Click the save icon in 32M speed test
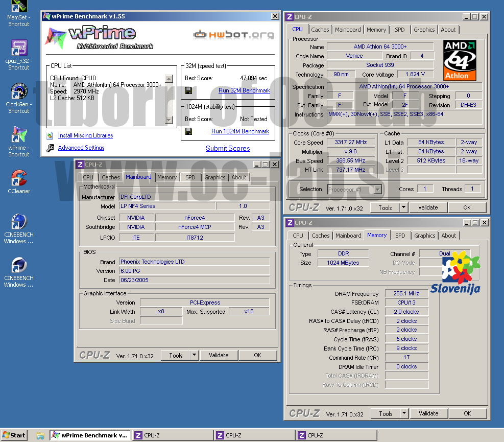Viewport: 504px width, 442px height. 188,90
